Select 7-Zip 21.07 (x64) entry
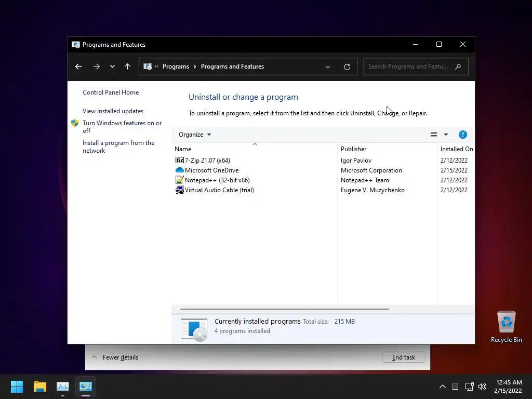This screenshot has height=399, width=532. point(207,160)
